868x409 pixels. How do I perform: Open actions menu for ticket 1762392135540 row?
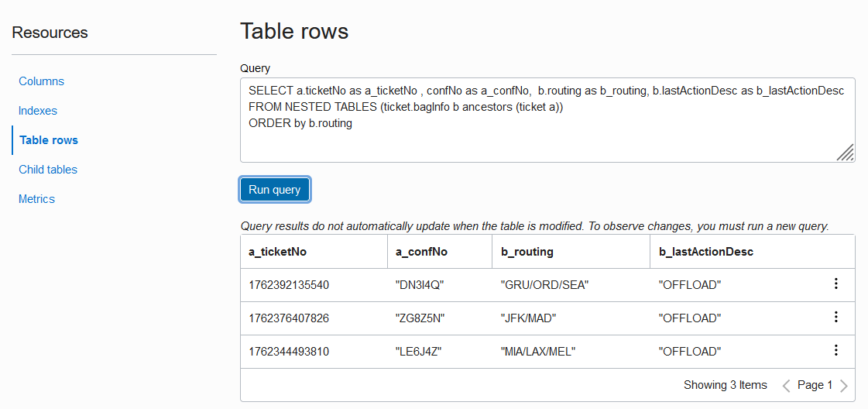tap(835, 284)
